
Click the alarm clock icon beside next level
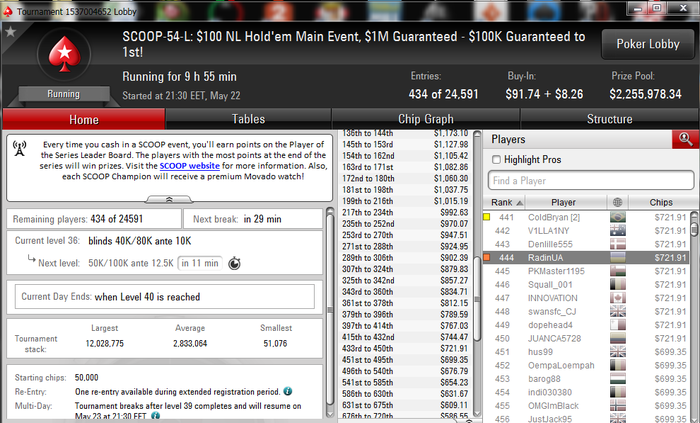(234, 264)
